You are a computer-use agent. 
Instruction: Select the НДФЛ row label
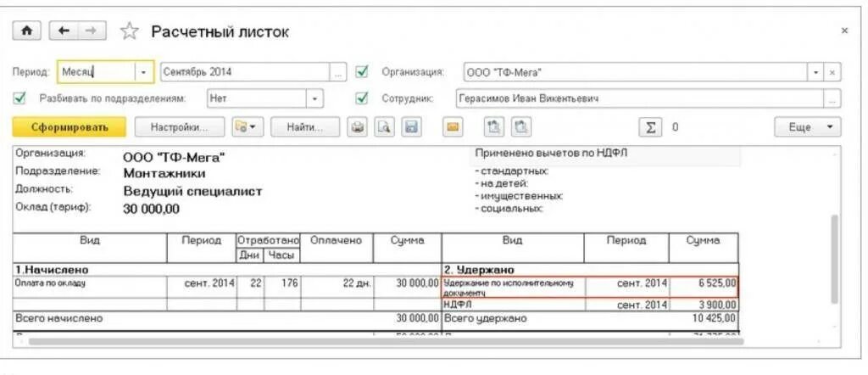[x=513, y=305]
